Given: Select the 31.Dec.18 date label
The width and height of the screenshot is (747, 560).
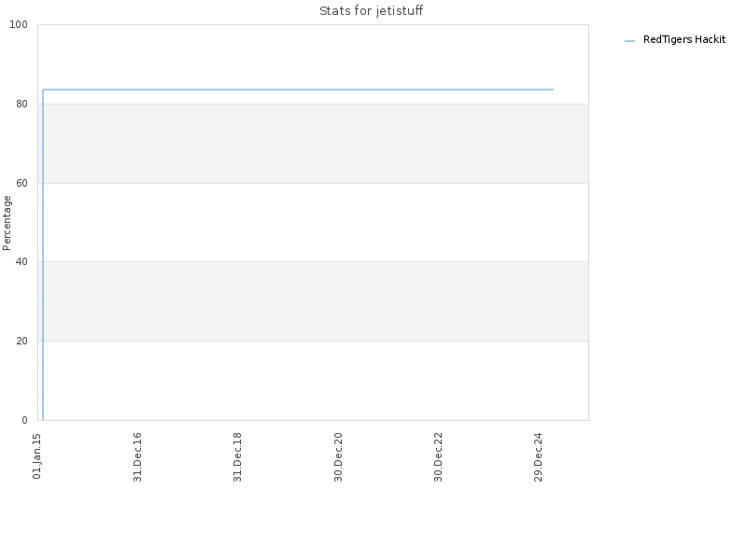Looking at the screenshot, I should pos(237,457).
